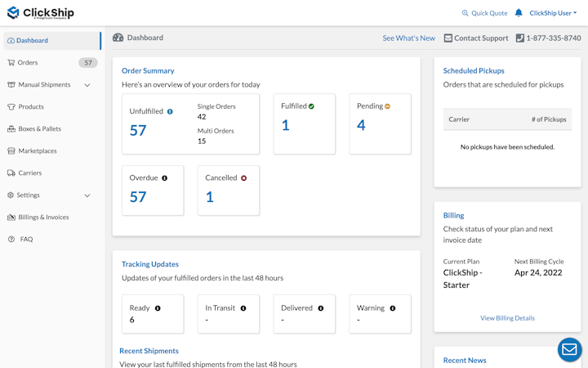Click the Warning info icon
The height and width of the screenshot is (368, 588).
pyautogui.click(x=393, y=308)
